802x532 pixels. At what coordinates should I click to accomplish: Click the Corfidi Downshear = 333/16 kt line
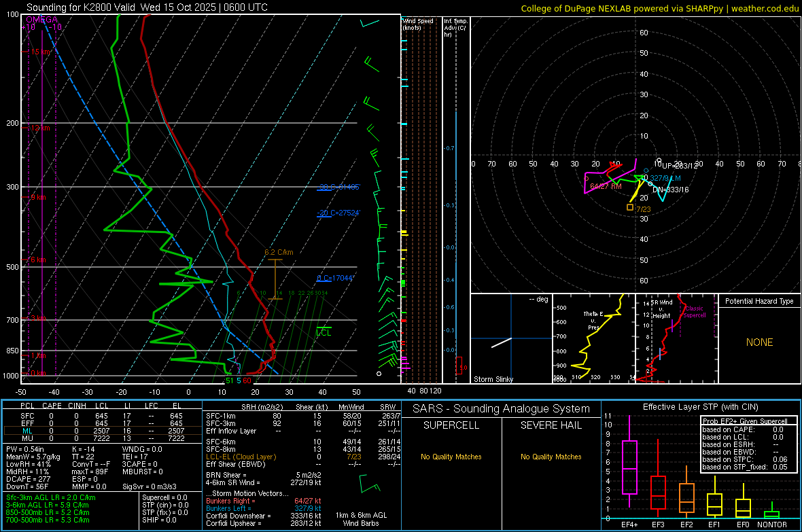(x=264, y=516)
